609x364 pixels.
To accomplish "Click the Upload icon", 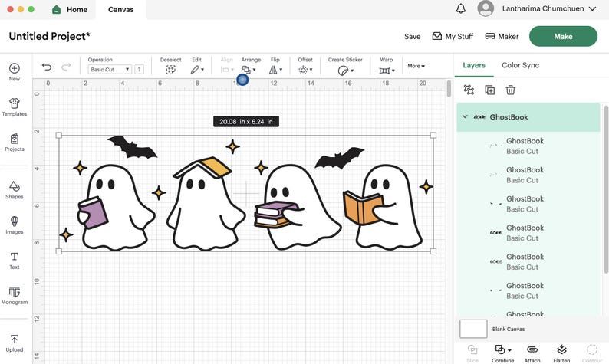I will (15, 339).
